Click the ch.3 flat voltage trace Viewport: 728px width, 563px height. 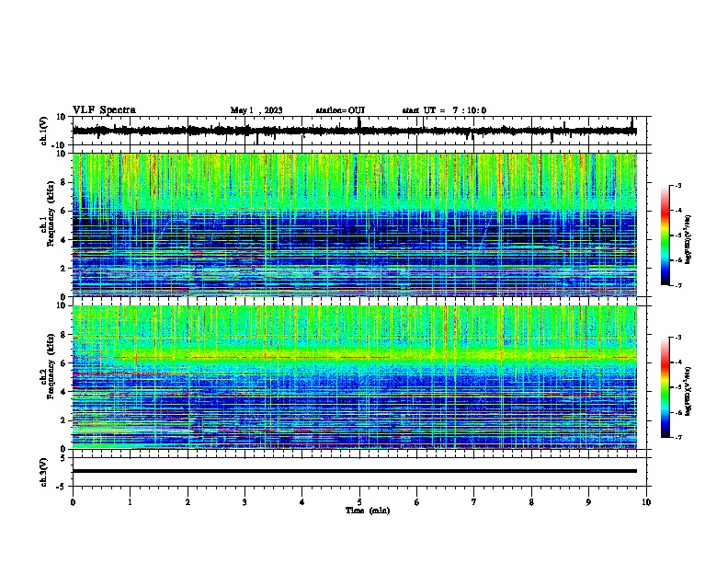[x=355, y=471]
